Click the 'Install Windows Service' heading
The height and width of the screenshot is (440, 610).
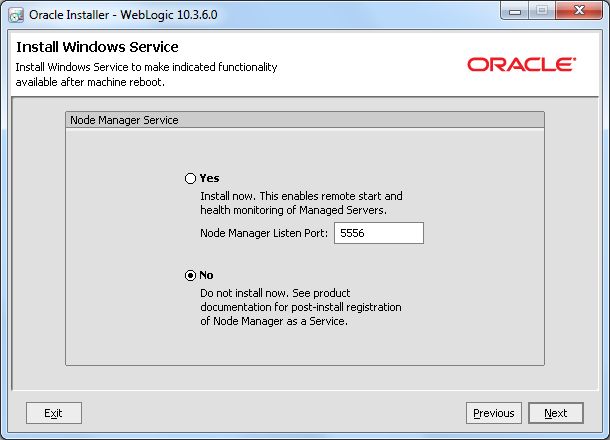[97, 47]
